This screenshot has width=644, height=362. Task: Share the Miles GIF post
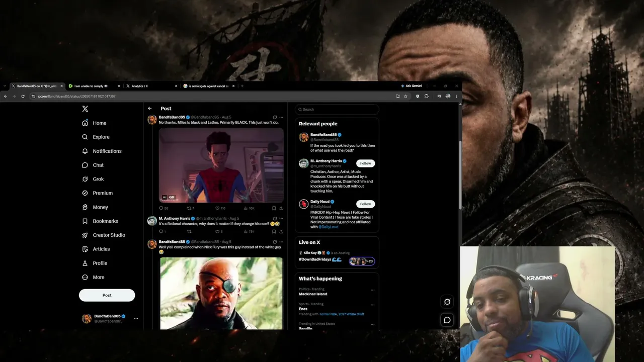(281, 208)
